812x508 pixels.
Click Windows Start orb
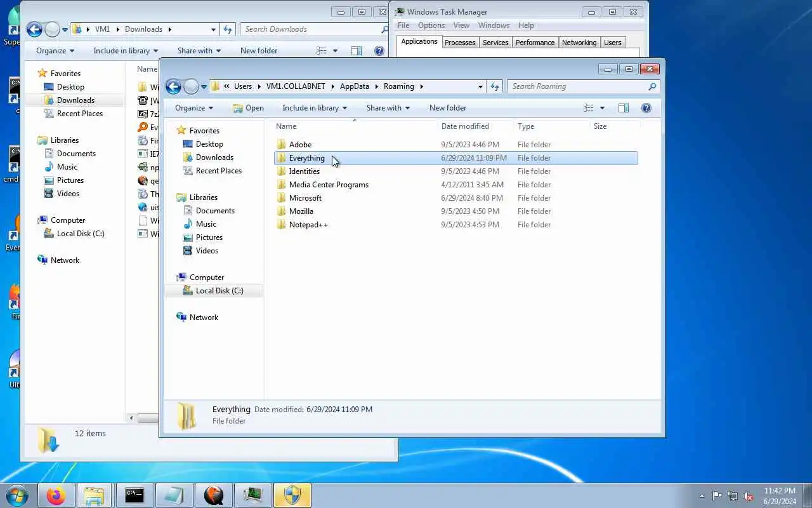click(x=16, y=495)
